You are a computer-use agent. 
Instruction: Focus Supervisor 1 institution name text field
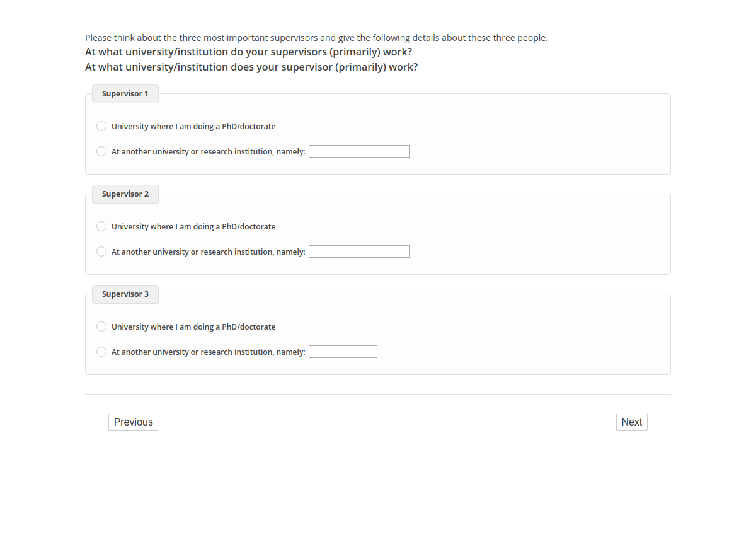pos(359,151)
